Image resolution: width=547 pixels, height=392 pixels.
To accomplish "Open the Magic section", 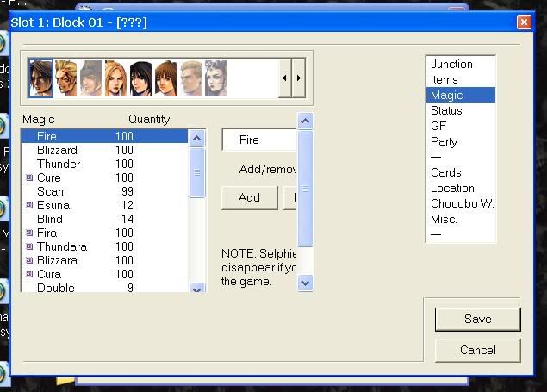I will 461,95.
